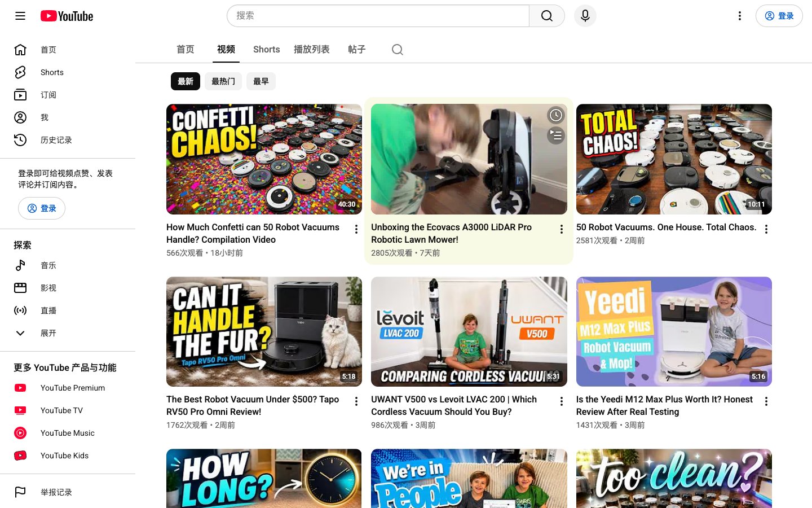This screenshot has width=812, height=508.
Task: Expand the 探索 section with 展开
Action: (x=68, y=333)
